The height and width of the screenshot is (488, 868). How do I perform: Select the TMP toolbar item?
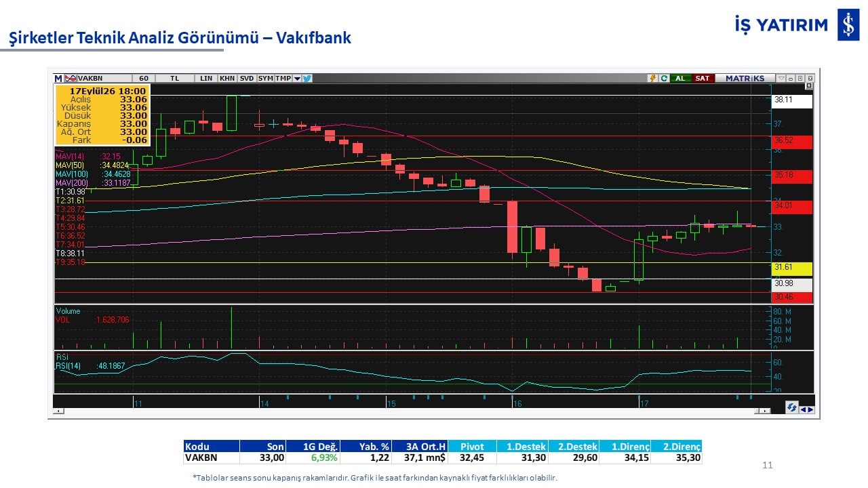click(x=283, y=78)
